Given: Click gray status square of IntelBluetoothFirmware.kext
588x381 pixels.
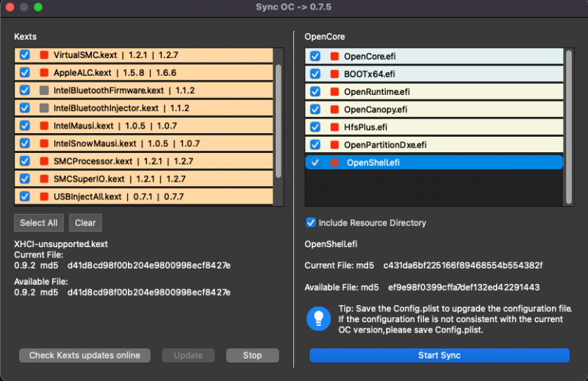Looking at the screenshot, I should (x=44, y=90).
